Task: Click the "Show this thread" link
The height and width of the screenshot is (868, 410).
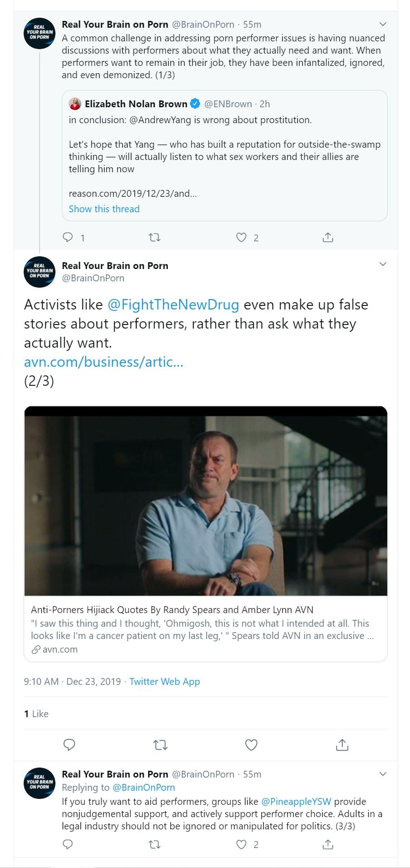Action: pyautogui.click(x=104, y=209)
